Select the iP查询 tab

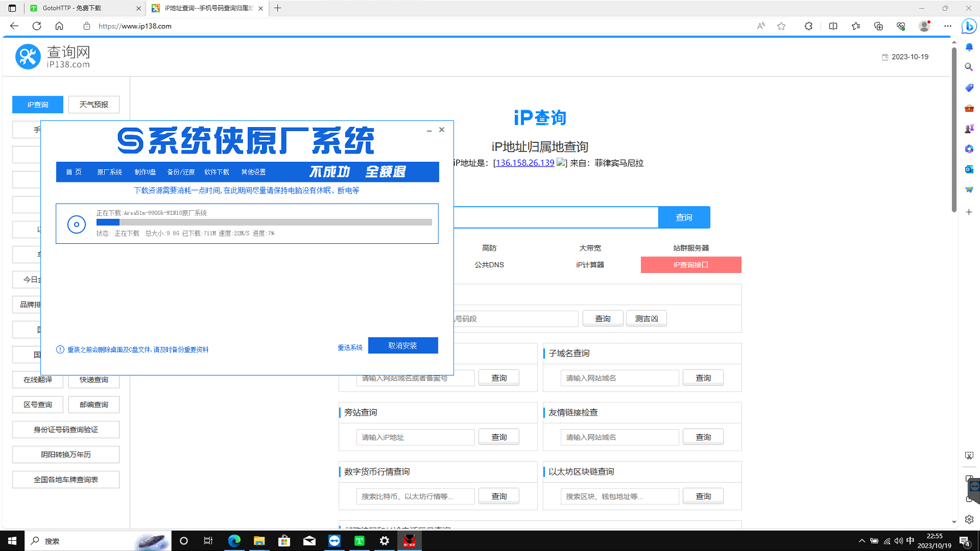tap(38, 104)
